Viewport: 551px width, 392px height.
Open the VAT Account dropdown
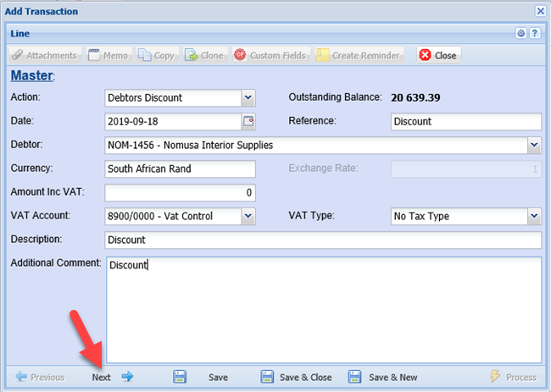point(248,217)
